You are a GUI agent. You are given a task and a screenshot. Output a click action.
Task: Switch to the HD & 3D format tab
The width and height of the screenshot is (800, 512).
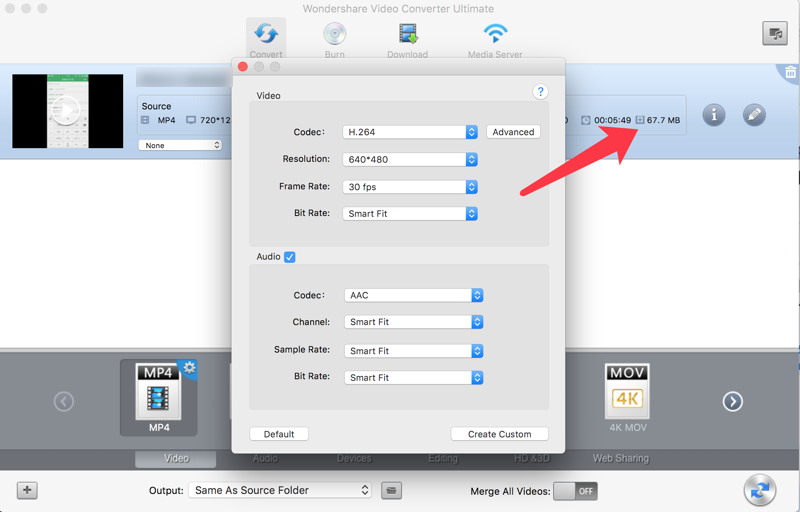(x=532, y=458)
